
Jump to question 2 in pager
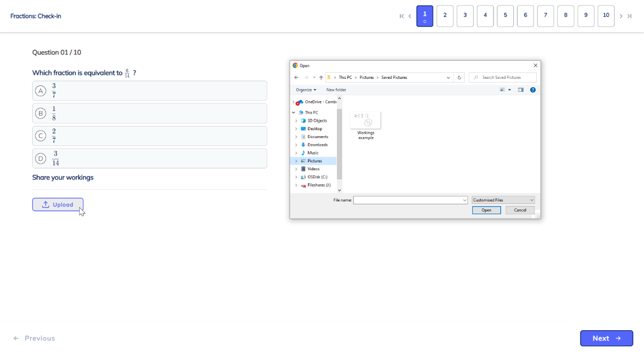[445, 16]
